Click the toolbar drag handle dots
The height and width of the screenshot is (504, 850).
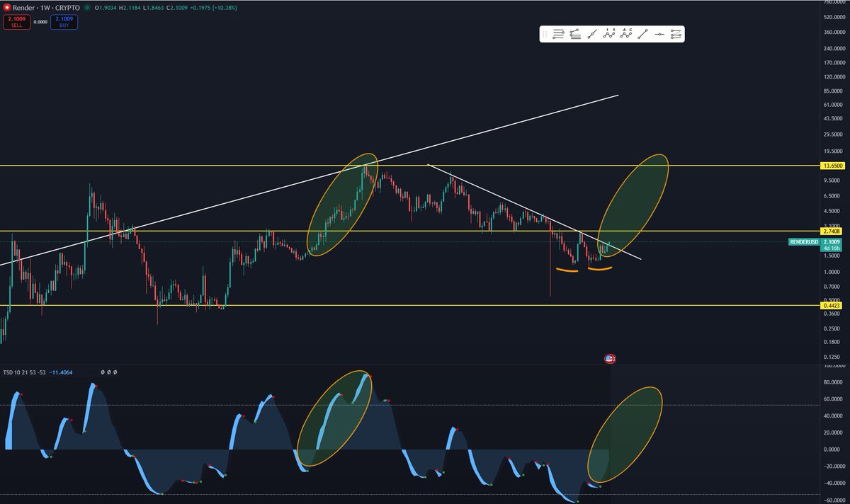pos(543,33)
